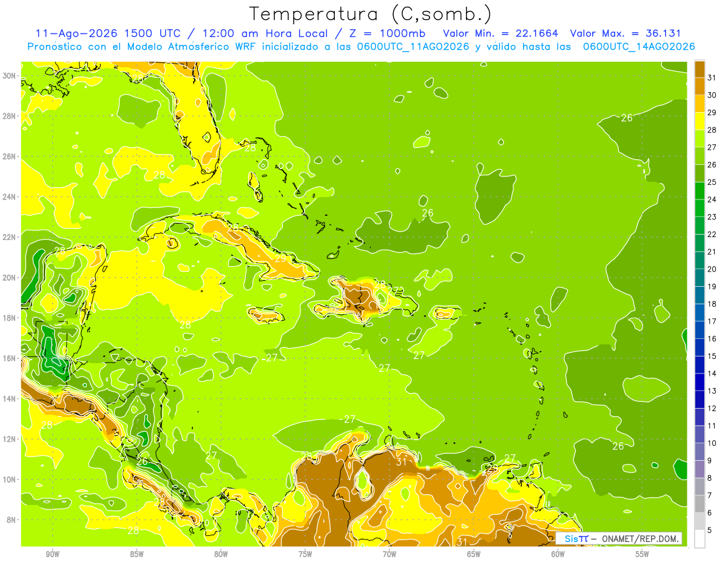Click the SisTT logo in the credit box
Image resolution: width=728 pixels, height=562 pixels.
pyautogui.click(x=576, y=538)
